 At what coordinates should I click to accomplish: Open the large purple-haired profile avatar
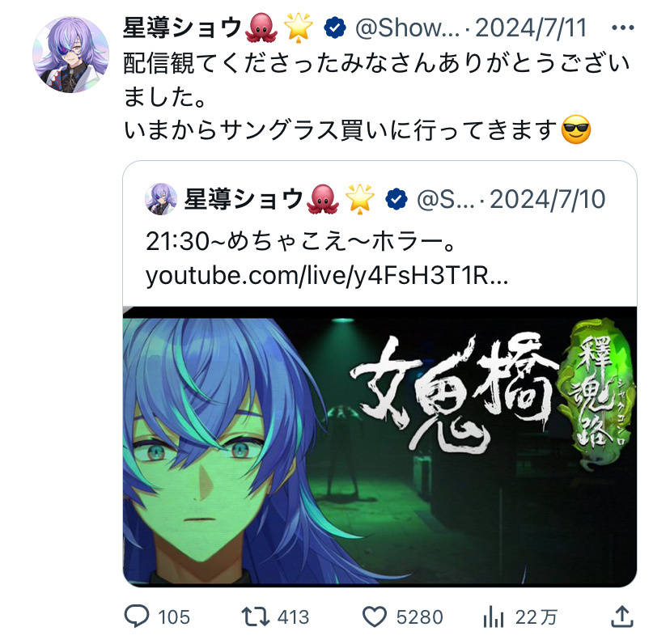click(71, 55)
